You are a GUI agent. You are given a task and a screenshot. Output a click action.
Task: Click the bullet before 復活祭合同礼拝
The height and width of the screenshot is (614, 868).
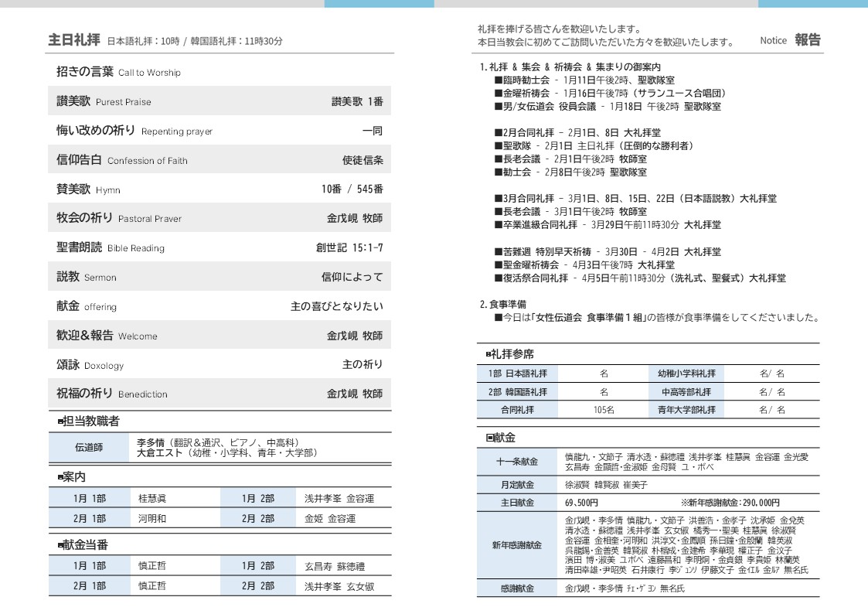(498, 278)
